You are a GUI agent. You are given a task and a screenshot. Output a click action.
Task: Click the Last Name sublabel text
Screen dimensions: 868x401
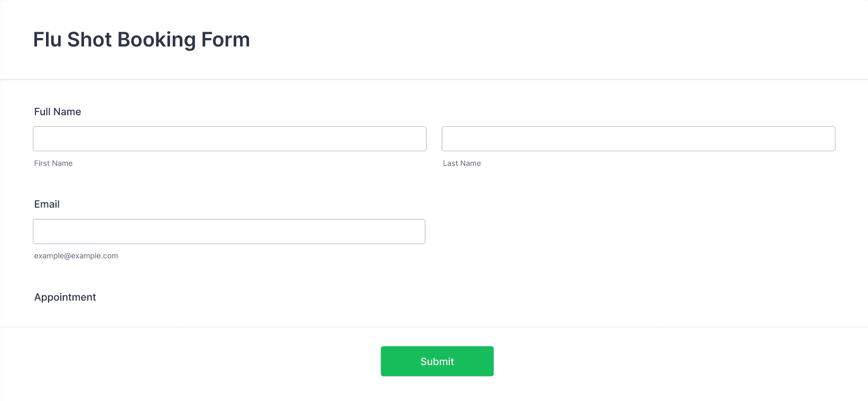tap(462, 163)
